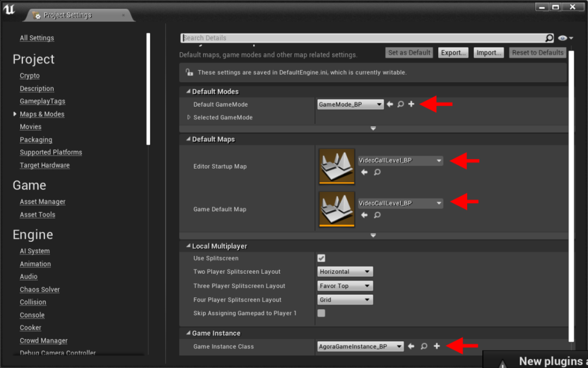
Task: Open Movies settings category
Action: (x=30, y=127)
